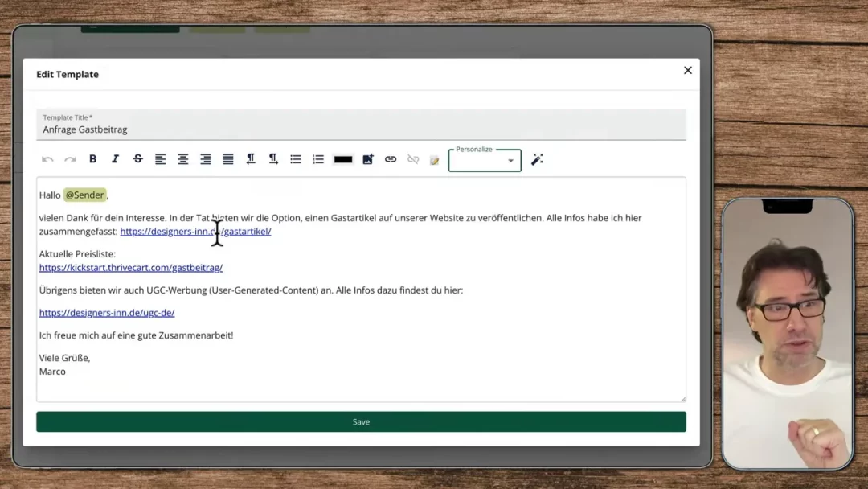Click the insert link icon

click(x=391, y=159)
